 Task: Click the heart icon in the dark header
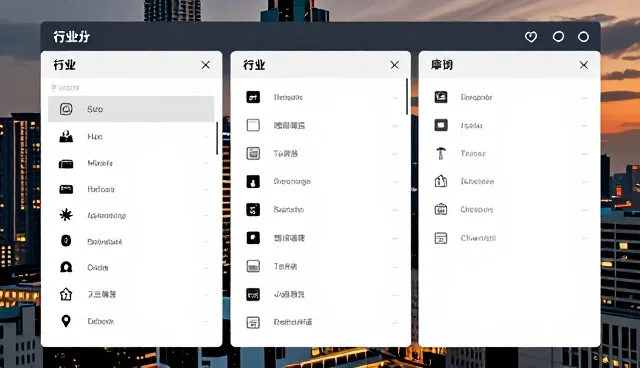pyautogui.click(x=531, y=37)
